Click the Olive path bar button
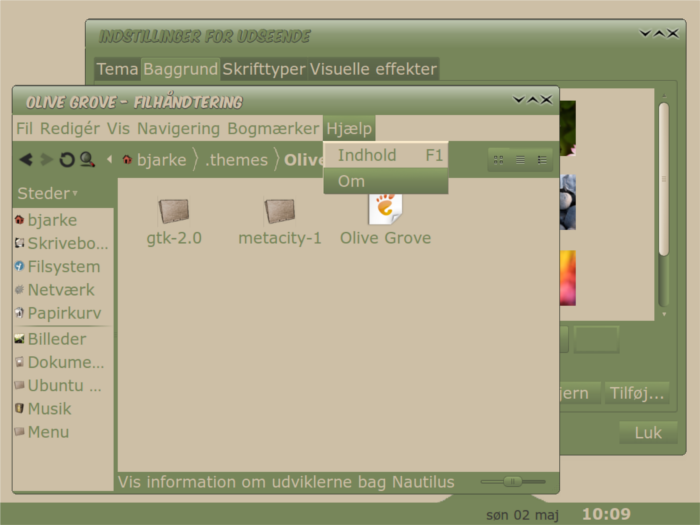 click(x=304, y=159)
